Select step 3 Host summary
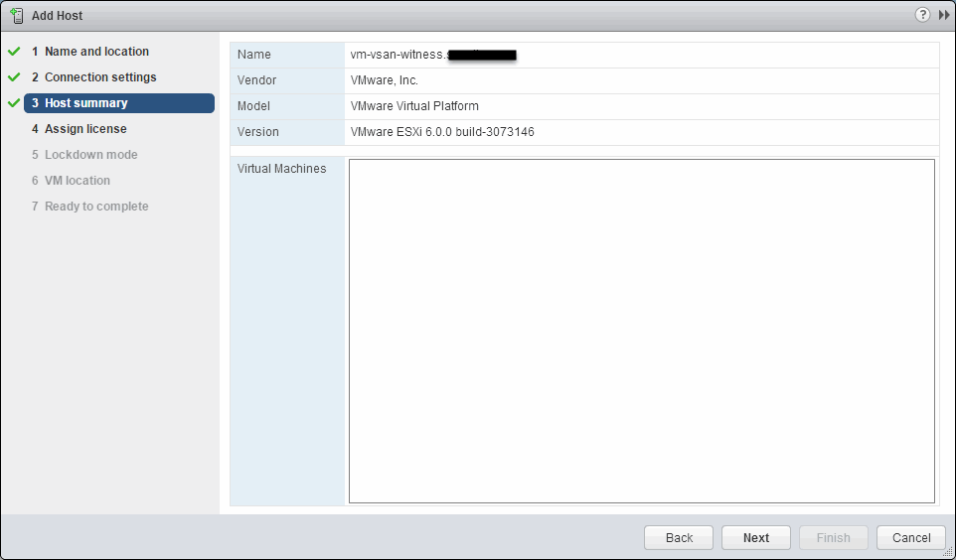The width and height of the screenshot is (956, 560). (85, 103)
